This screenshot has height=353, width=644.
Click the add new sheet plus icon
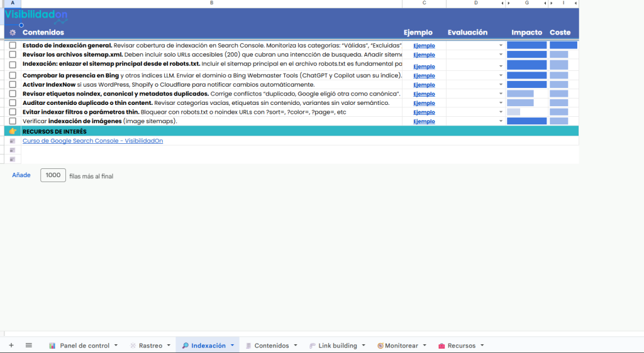(x=11, y=345)
